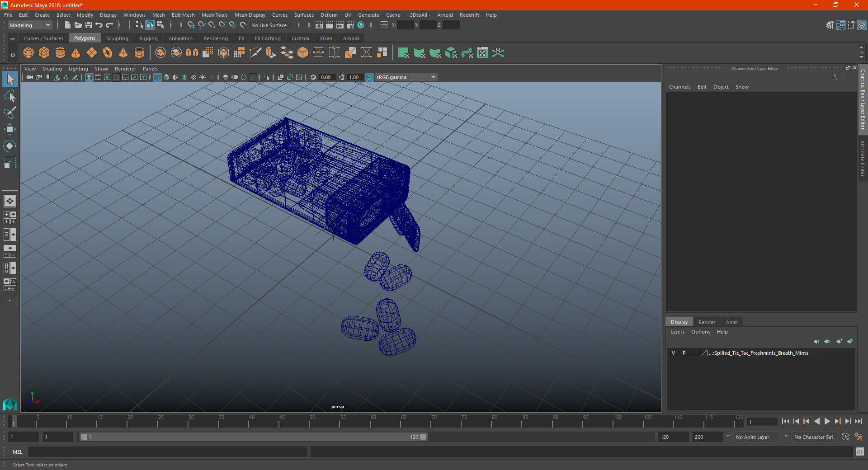Open the Modeling menu set dropdown

(30, 25)
